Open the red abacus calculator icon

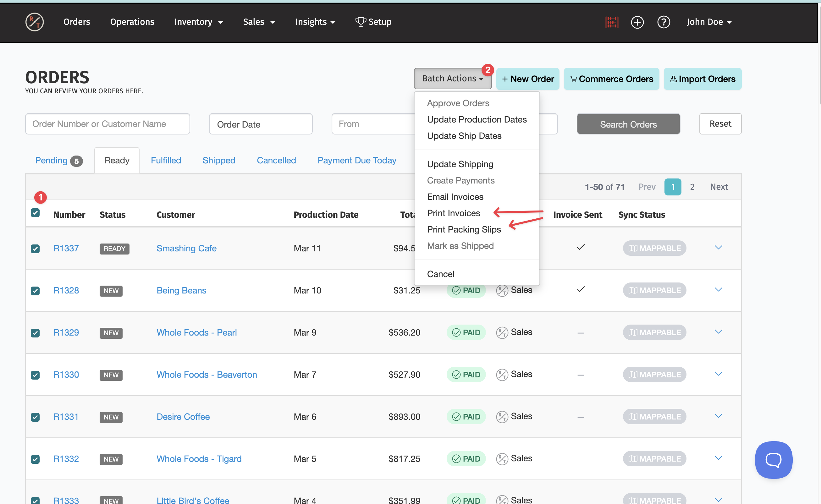(x=612, y=22)
